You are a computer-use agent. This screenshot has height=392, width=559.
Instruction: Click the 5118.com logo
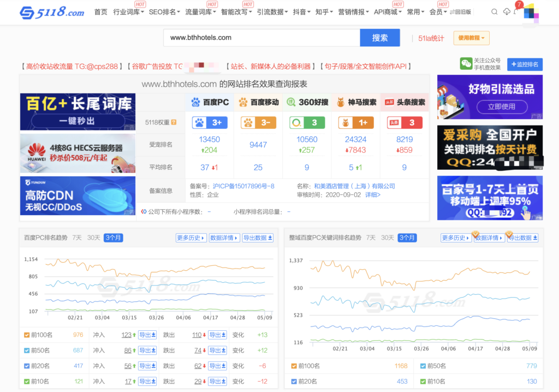click(52, 13)
